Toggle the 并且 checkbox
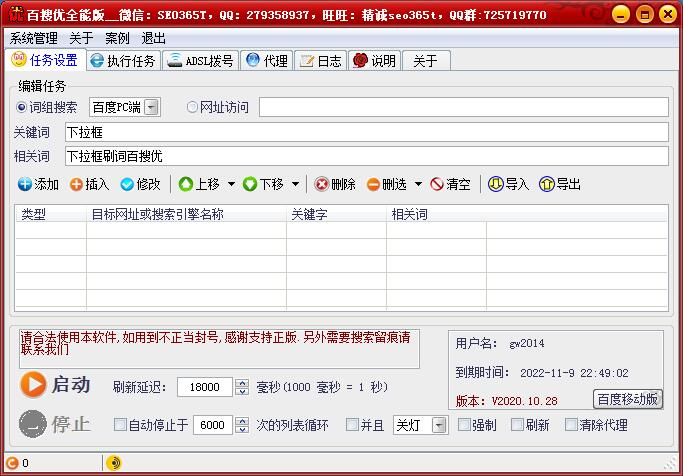This screenshot has width=683, height=476. tap(352, 425)
